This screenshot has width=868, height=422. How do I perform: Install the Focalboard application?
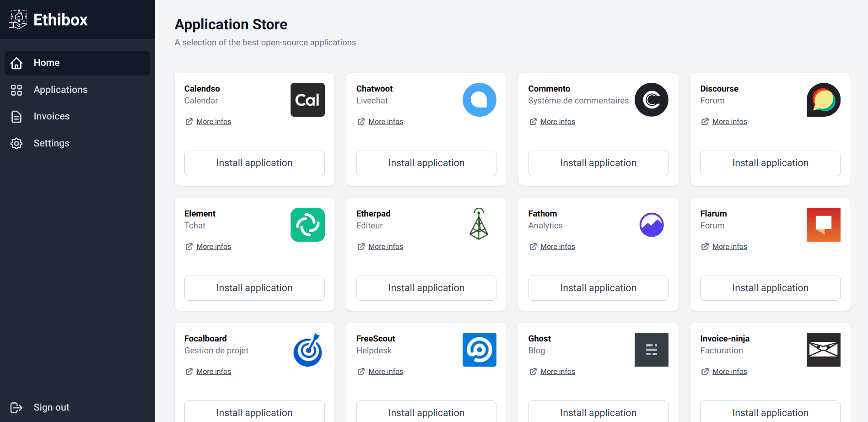point(254,411)
